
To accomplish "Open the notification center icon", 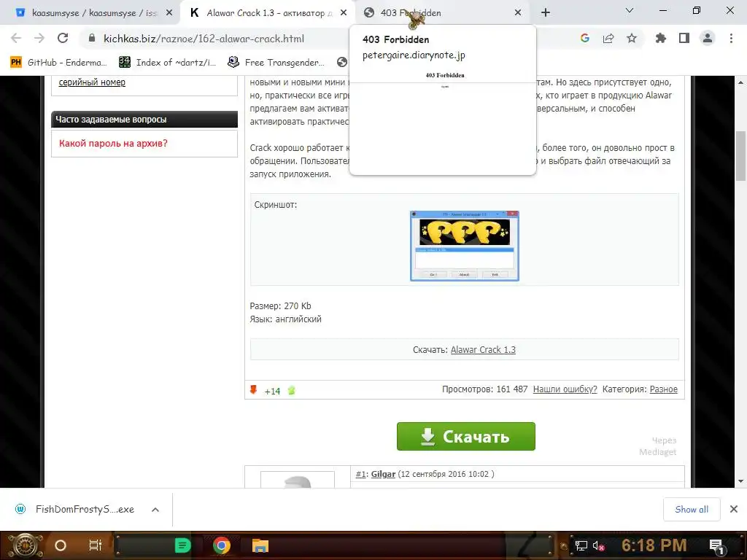I will [x=717, y=546].
